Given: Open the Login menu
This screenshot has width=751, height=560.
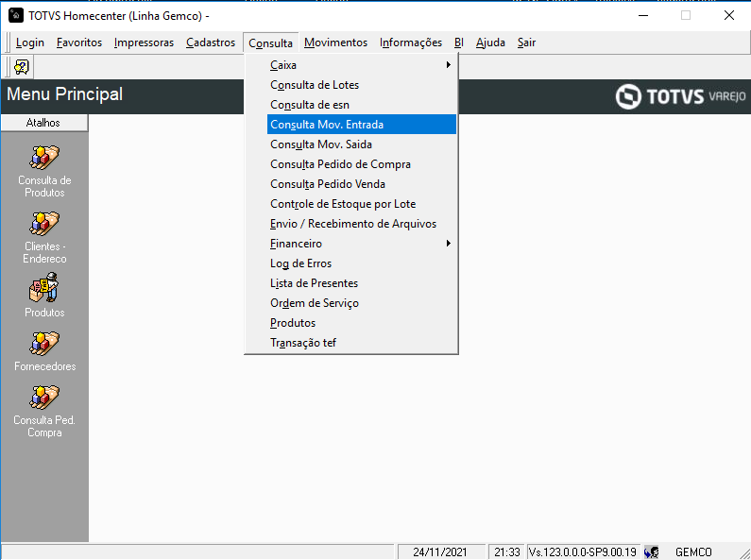Looking at the screenshot, I should [29, 42].
